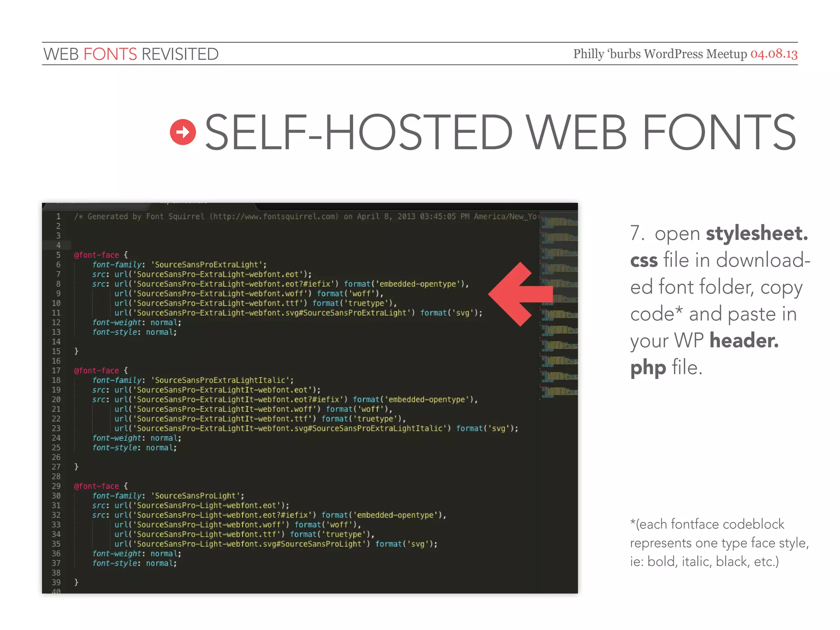Click the 'WEB FONTS REVISITED' header text

pyautogui.click(x=131, y=54)
